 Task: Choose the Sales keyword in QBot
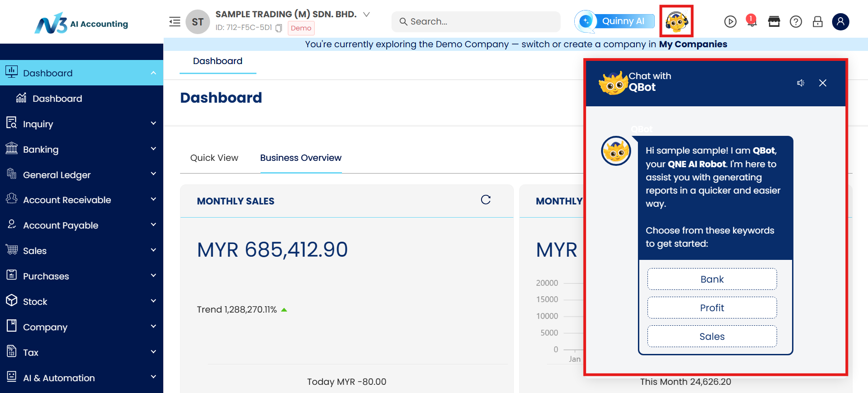(712, 336)
